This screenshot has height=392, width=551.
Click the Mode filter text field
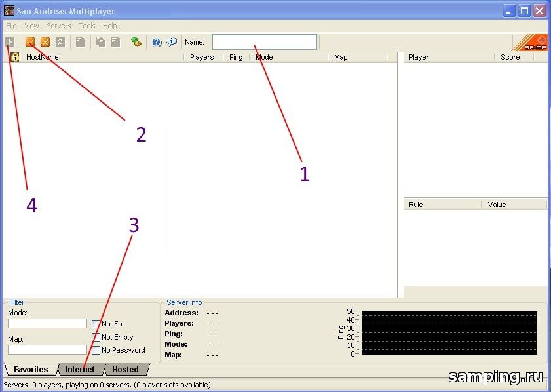(47, 323)
